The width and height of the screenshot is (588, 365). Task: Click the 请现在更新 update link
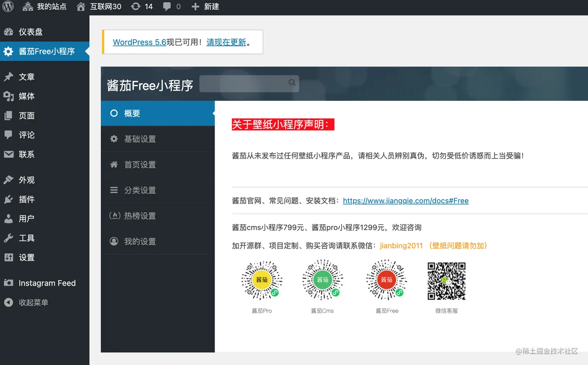tap(226, 42)
